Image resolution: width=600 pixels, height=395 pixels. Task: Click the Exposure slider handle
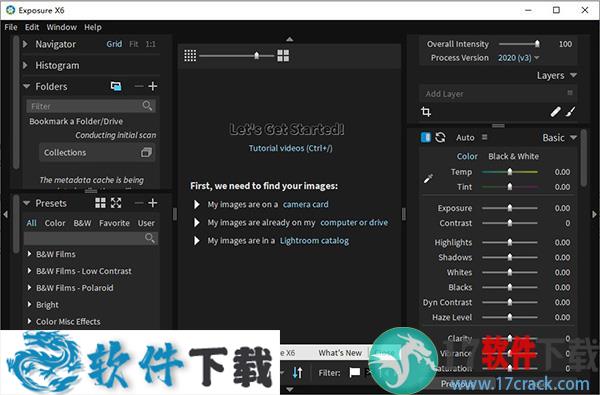(510, 208)
